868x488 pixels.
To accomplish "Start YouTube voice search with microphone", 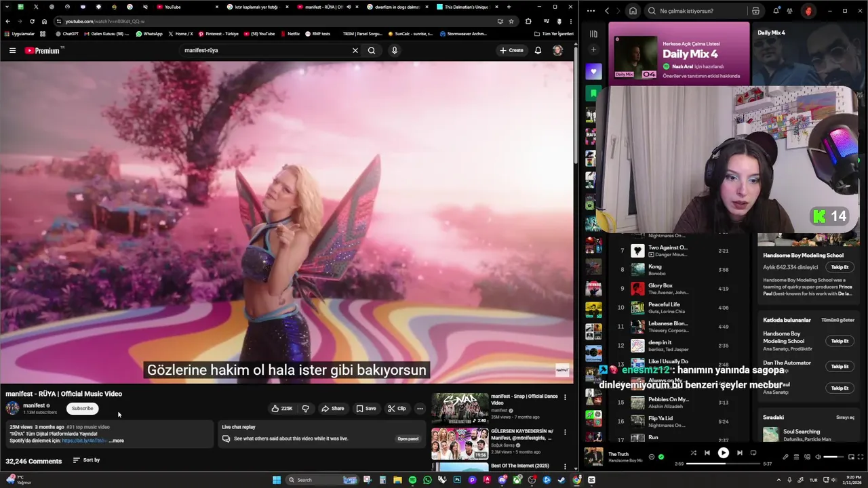I will click(x=394, y=50).
